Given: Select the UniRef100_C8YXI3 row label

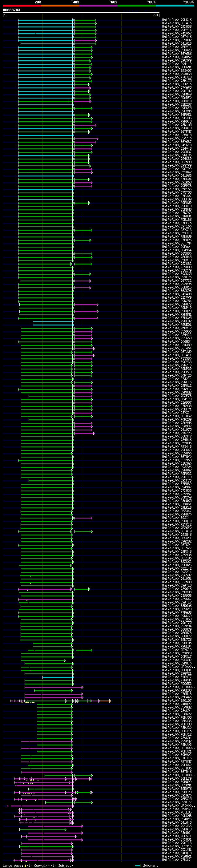Looking at the screenshot, I should 177,230.
